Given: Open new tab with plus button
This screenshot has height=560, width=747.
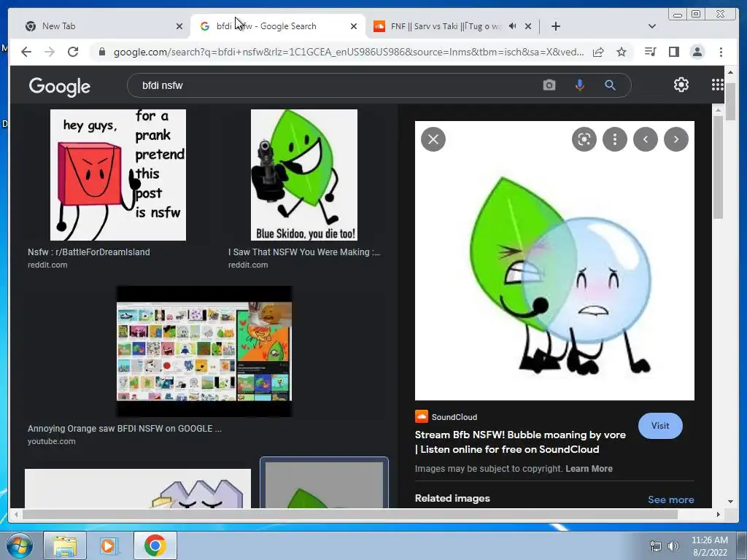Looking at the screenshot, I should pyautogui.click(x=555, y=26).
